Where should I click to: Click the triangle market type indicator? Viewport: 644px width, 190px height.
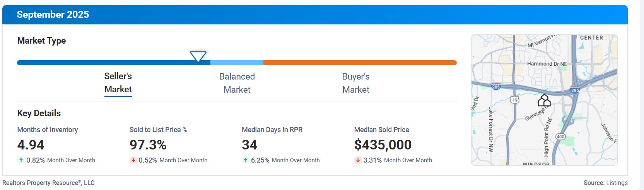pos(198,56)
